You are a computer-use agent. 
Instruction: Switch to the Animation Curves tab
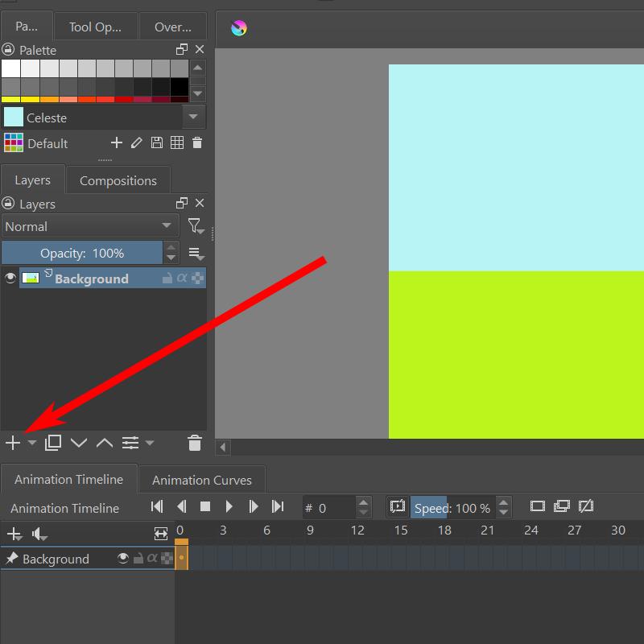tap(201, 479)
